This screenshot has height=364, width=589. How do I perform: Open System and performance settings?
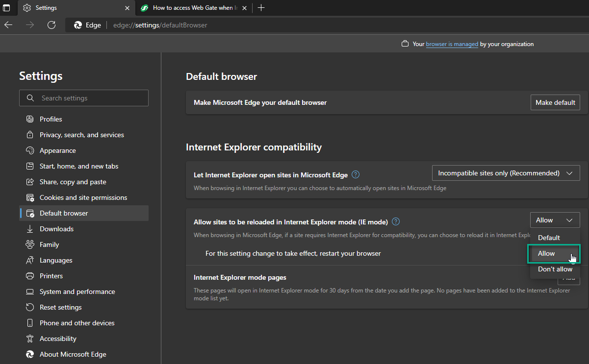click(x=84, y=291)
